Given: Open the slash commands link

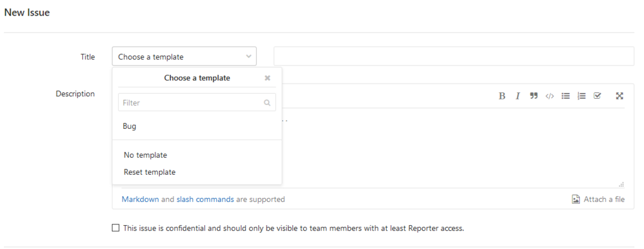Looking at the screenshot, I should pos(206,199).
